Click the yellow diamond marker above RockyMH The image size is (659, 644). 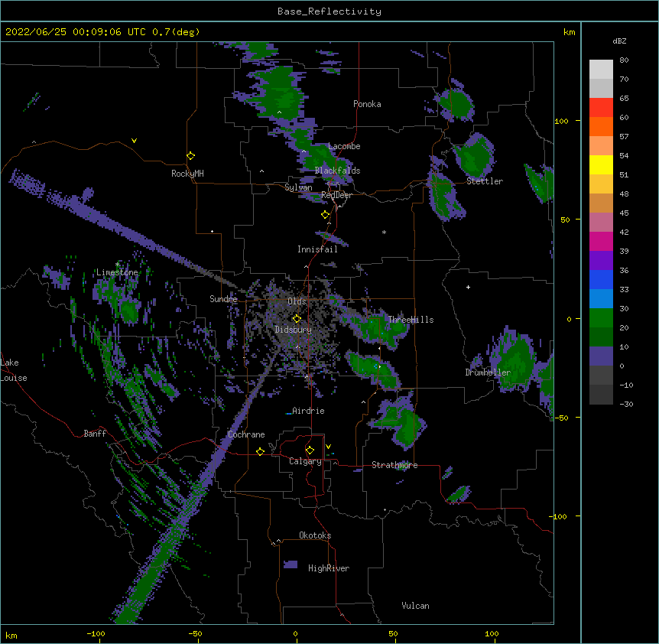click(190, 156)
